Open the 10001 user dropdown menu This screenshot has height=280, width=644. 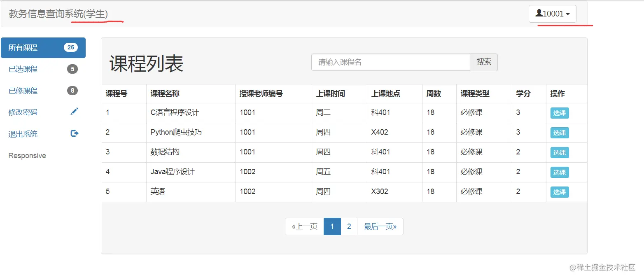pos(553,14)
